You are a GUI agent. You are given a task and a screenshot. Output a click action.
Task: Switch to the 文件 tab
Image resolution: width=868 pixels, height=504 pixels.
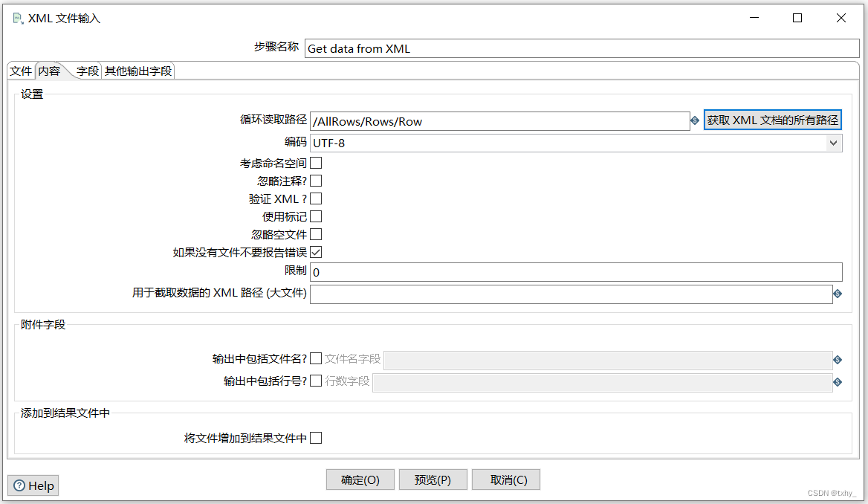click(x=20, y=71)
